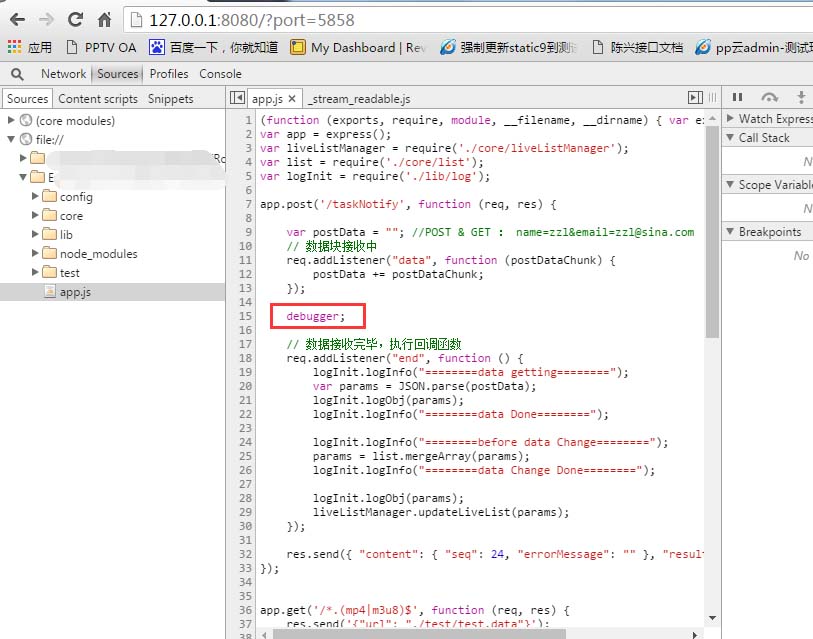Viewport: 813px width, 639px height.
Task: Open the PPTV OA bookmark
Action: tap(102, 47)
